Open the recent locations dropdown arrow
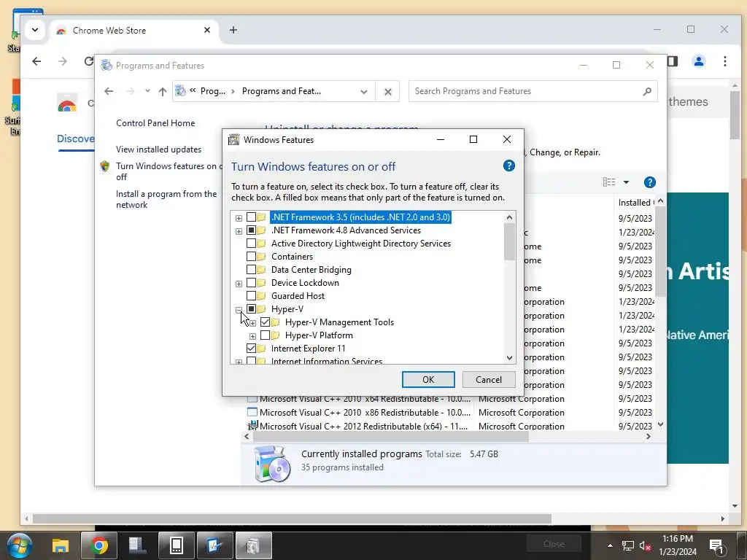 tap(147, 91)
